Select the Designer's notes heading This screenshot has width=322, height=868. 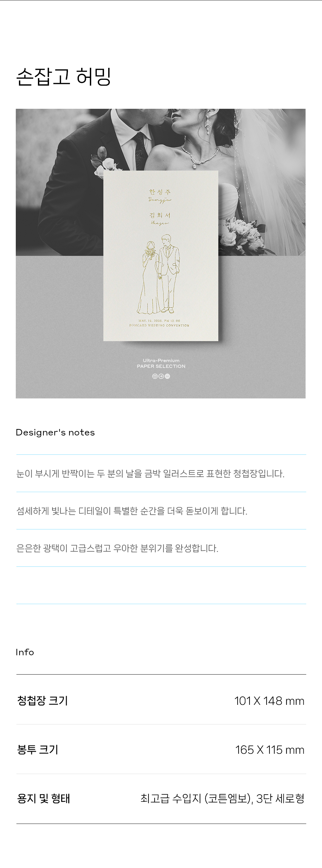click(55, 432)
